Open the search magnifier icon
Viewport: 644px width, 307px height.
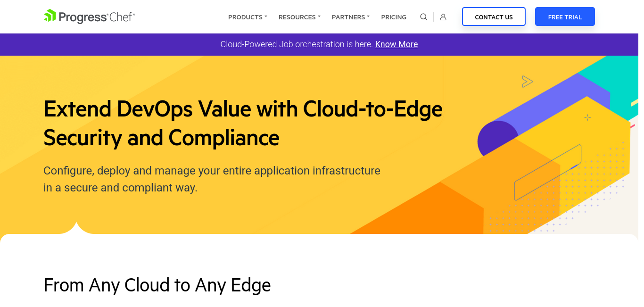423,17
